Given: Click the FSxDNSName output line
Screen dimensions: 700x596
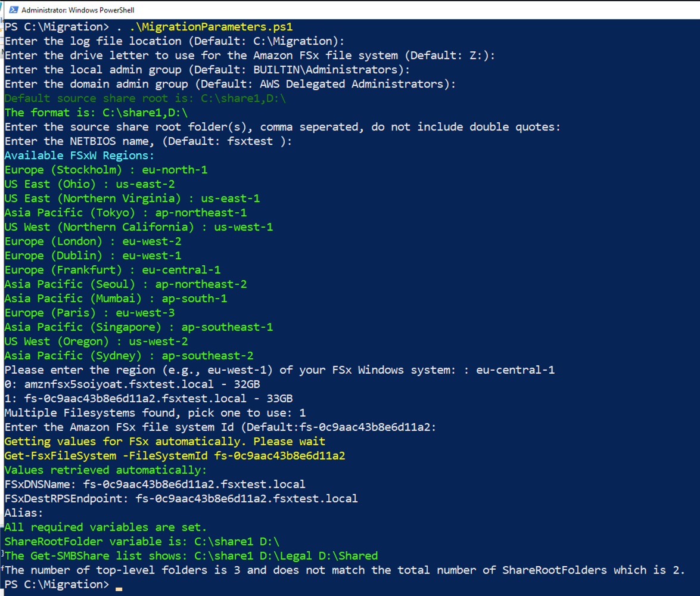Looking at the screenshot, I should pos(155,485).
